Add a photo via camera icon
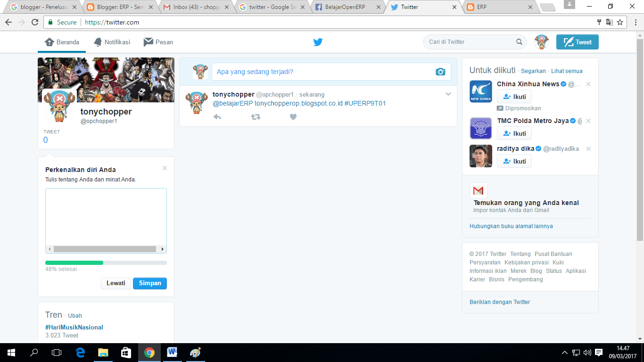This screenshot has height=362, width=644. click(440, 72)
